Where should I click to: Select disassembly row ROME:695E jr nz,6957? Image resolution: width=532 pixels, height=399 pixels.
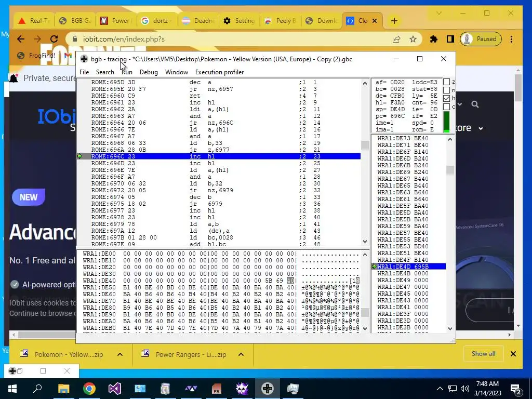tap(225, 89)
